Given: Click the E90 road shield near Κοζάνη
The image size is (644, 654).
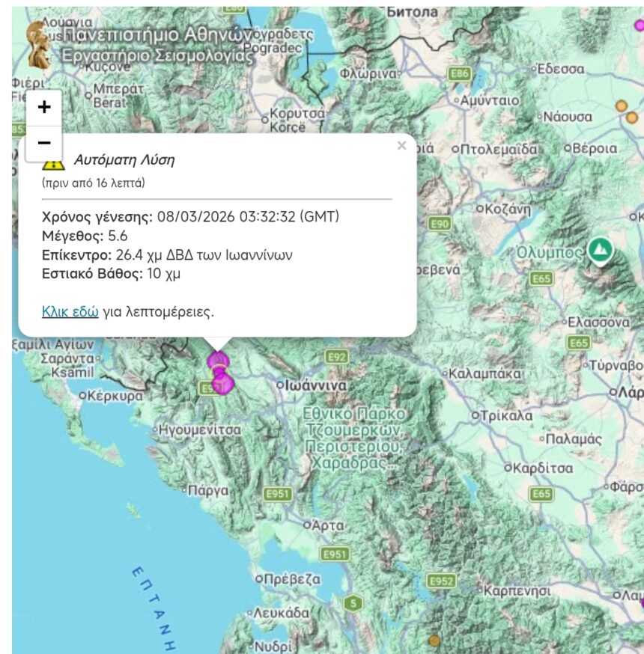Looking at the screenshot, I should (440, 224).
